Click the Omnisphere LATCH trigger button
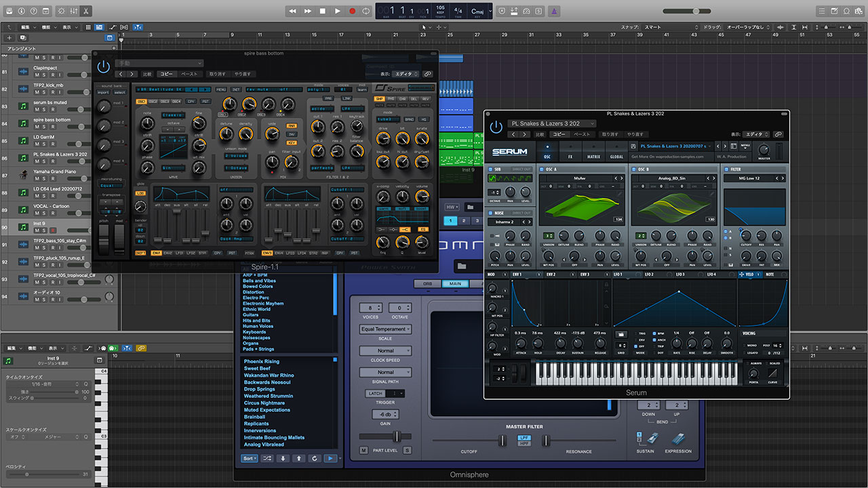This screenshot has height=488, width=868. [x=375, y=393]
